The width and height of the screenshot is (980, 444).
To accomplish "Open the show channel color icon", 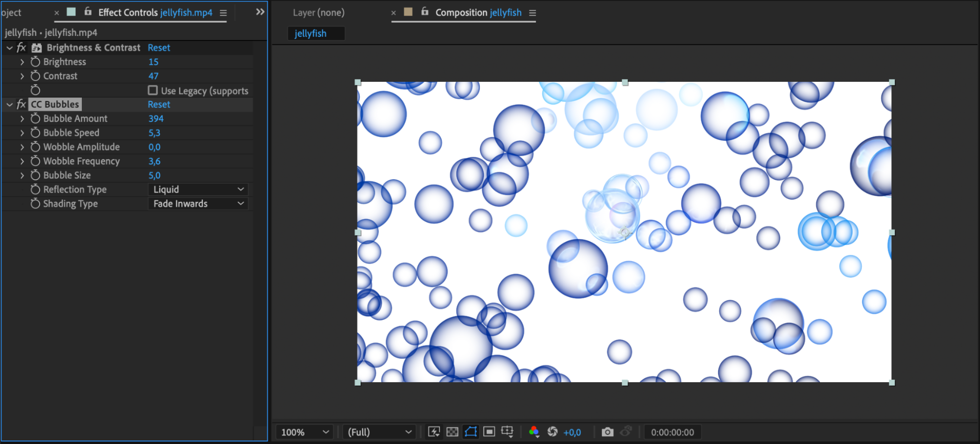I will pos(534,432).
